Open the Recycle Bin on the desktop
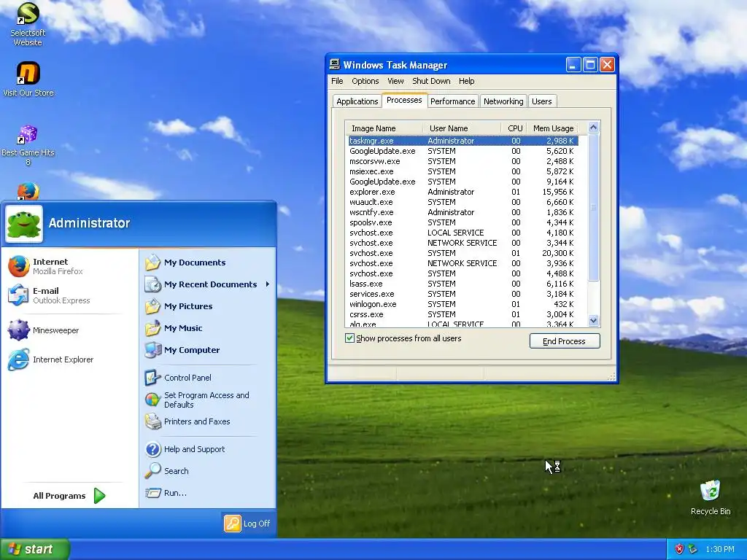The height and width of the screenshot is (560, 747). point(711,497)
